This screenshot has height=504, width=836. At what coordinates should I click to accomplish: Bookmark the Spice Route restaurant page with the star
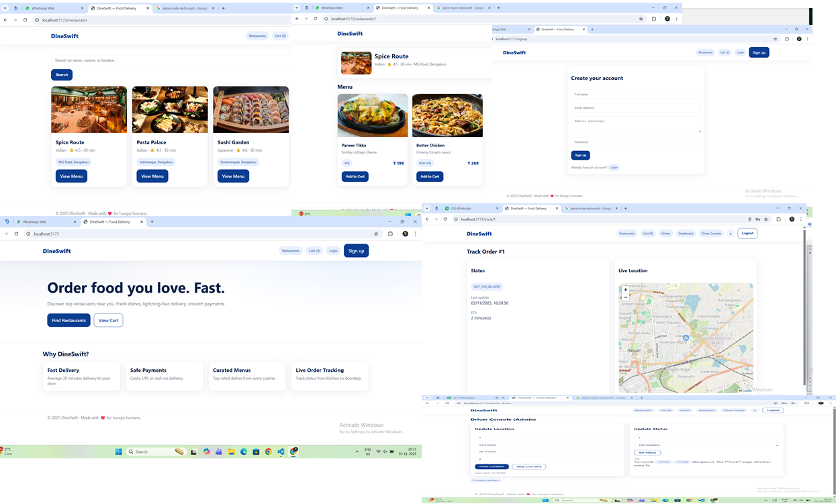click(641, 19)
